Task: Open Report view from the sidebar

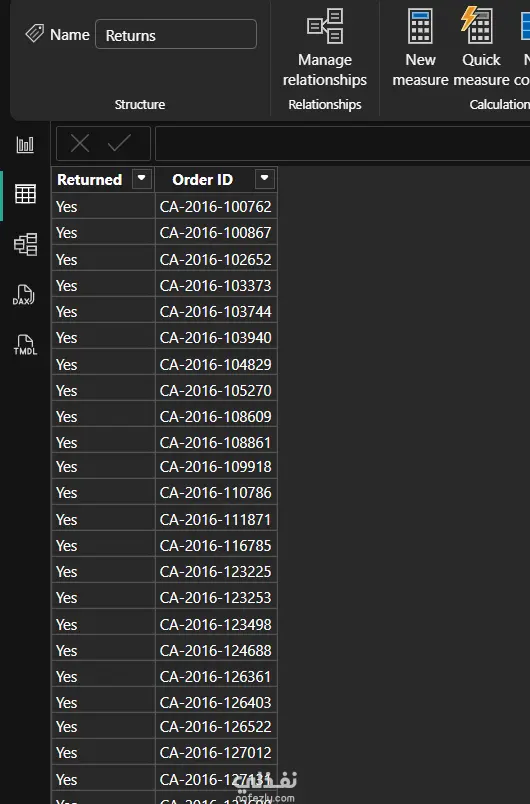Action: coord(25,145)
